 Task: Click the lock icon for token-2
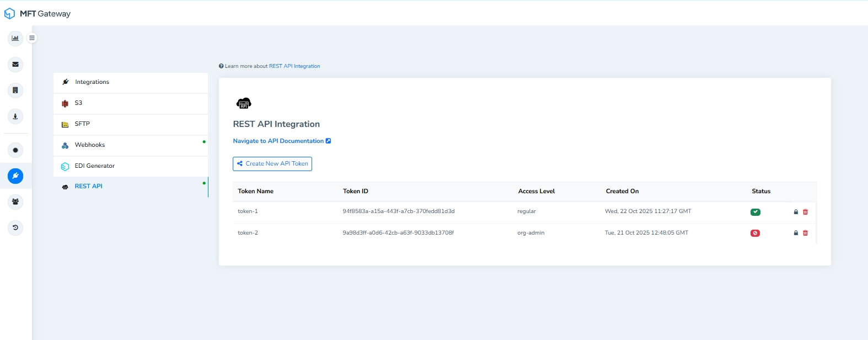[x=796, y=233]
